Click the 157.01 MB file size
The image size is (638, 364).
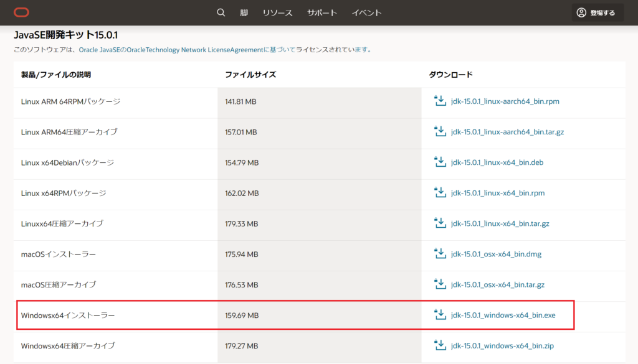pyautogui.click(x=241, y=132)
